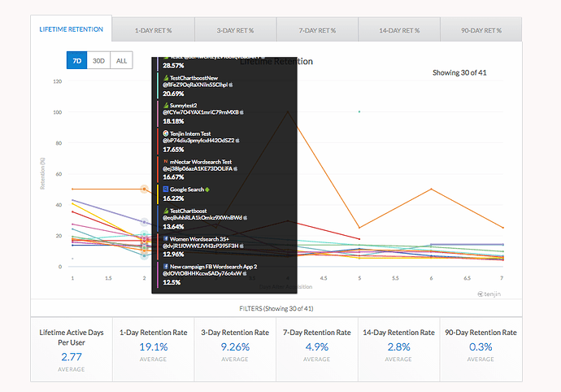Click the 17.65% value in tooltip
Image resolution: width=561 pixels, height=392 pixels.
click(x=173, y=150)
